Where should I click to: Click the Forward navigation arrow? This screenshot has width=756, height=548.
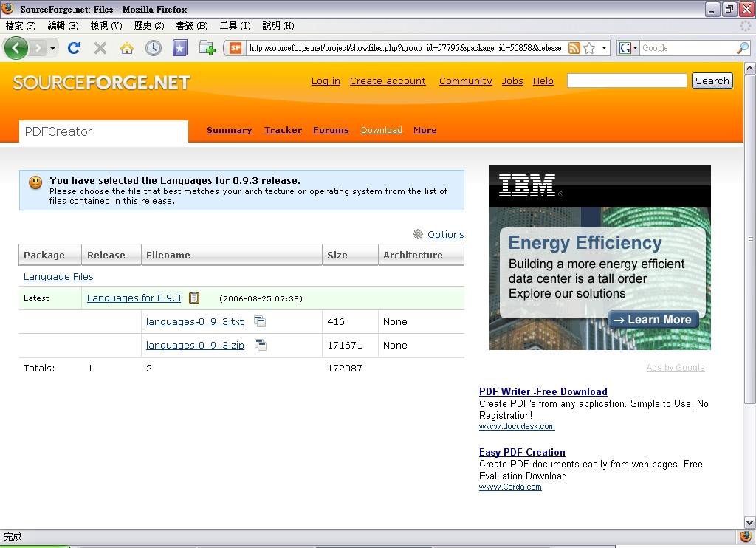pyautogui.click(x=38, y=48)
